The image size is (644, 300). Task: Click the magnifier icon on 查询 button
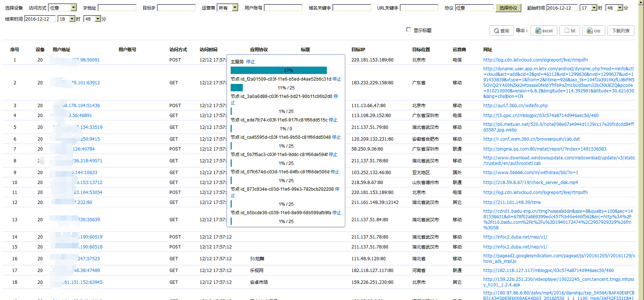tap(496, 31)
